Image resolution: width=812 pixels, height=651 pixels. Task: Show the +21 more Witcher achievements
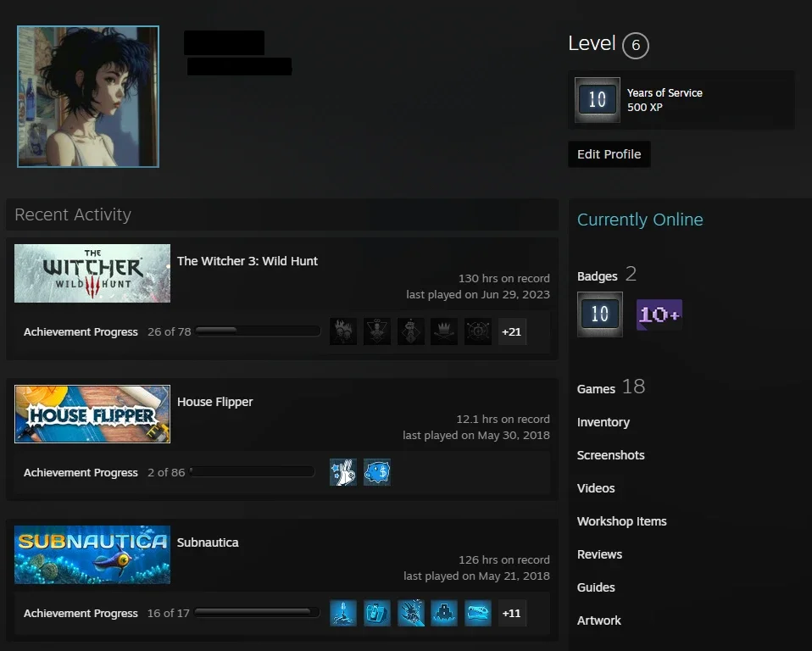[x=512, y=331]
